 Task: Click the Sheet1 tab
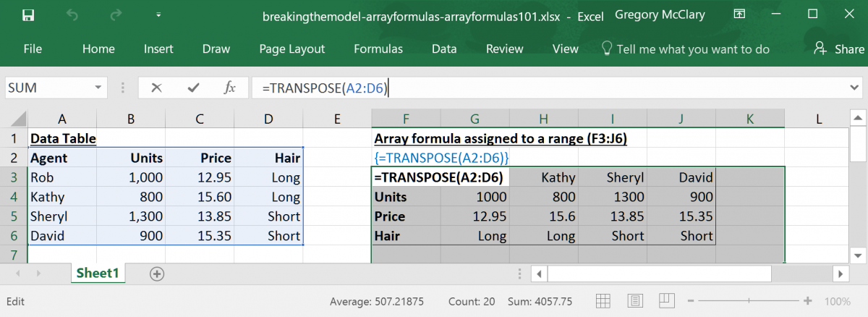pyautogui.click(x=98, y=273)
